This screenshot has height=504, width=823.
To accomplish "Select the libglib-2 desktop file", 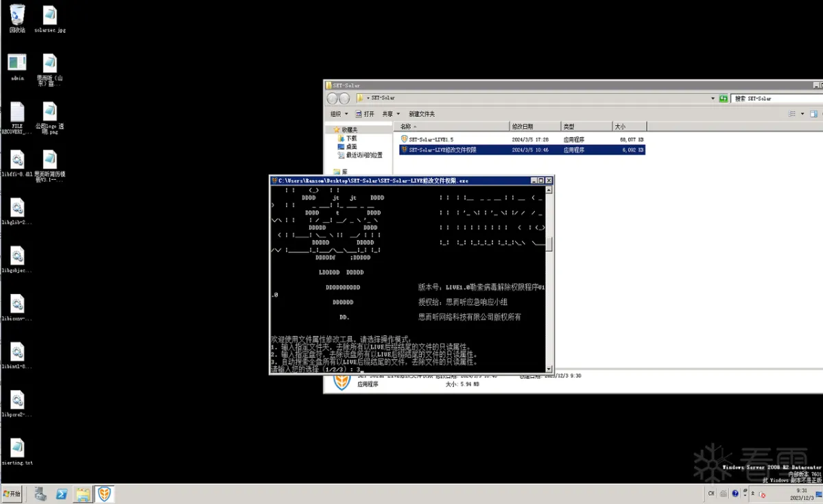I will (17, 212).
